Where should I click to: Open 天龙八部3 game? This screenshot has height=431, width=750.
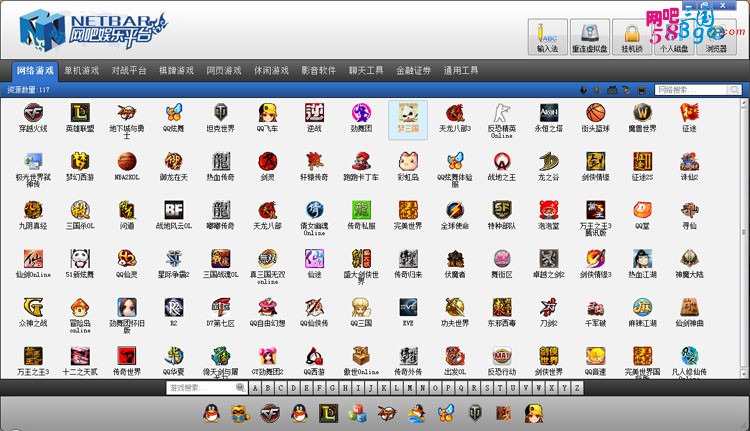(455, 118)
